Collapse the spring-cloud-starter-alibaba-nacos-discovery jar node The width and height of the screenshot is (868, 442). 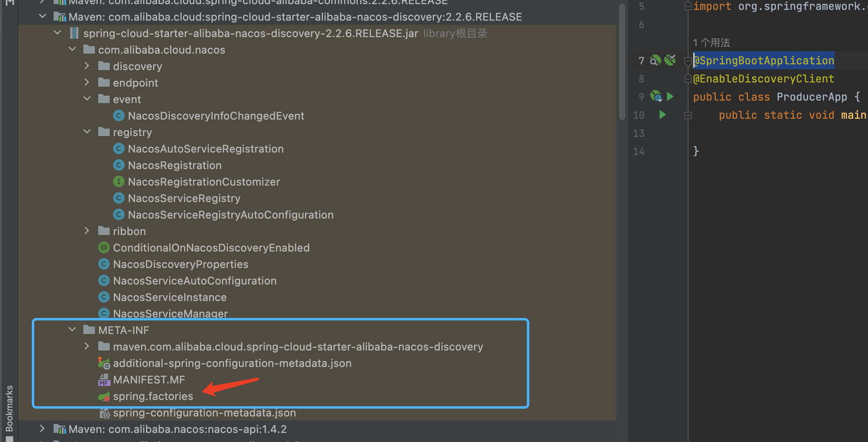[57, 33]
